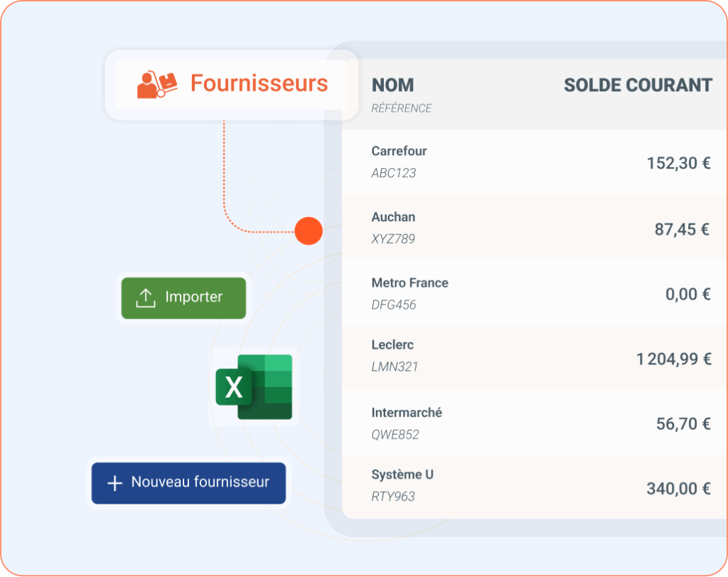Open the Fournisseurs section label

(259, 83)
